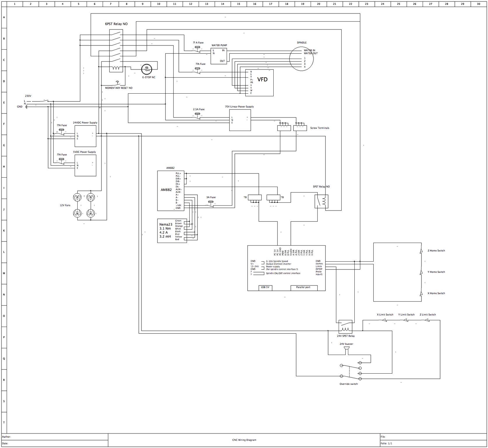Click the E-STOP NC button symbol
The height and width of the screenshot is (448, 488).
pos(146,69)
